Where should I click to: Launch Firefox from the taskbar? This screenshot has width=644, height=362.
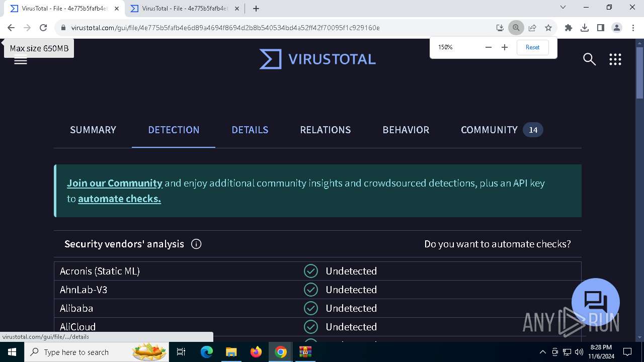[256, 352]
